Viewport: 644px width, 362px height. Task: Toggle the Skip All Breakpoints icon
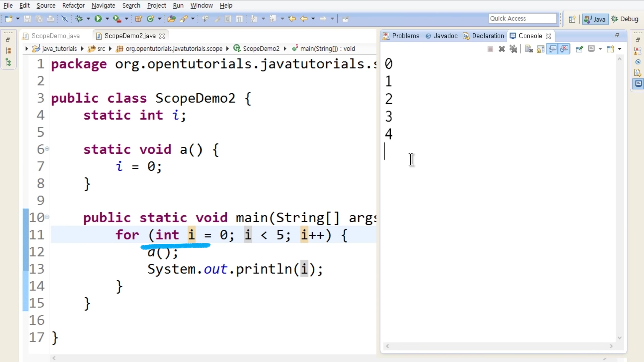coord(64,19)
